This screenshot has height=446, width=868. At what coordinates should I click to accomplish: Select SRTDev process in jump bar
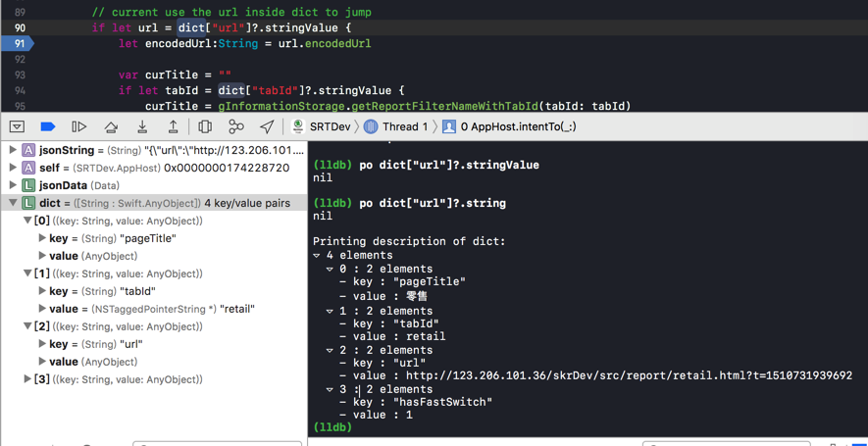click(322, 126)
